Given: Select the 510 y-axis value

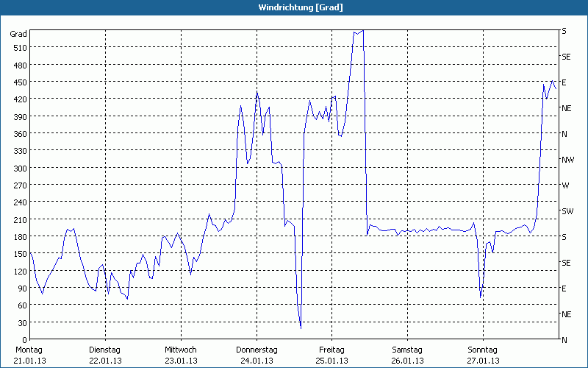Looking at the screenshot, I should [21, 48].
